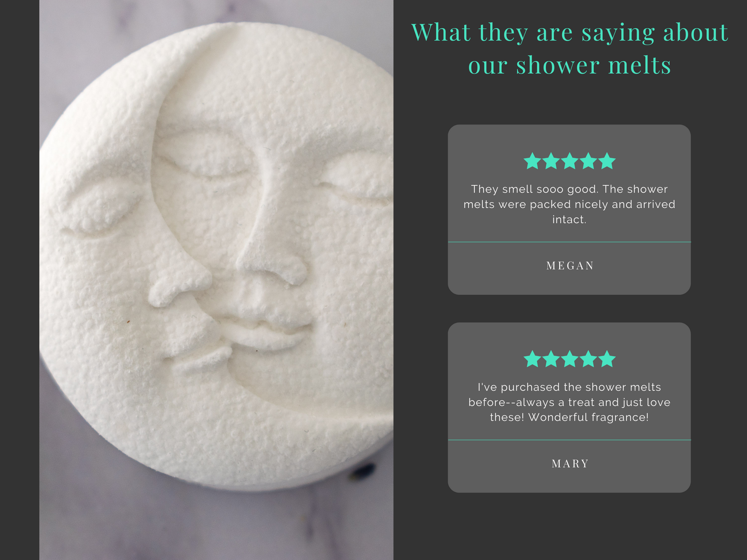Click the first star in Mary's review
The width and height of the screenshot is (747, 560).
click(x=532, y=359)
